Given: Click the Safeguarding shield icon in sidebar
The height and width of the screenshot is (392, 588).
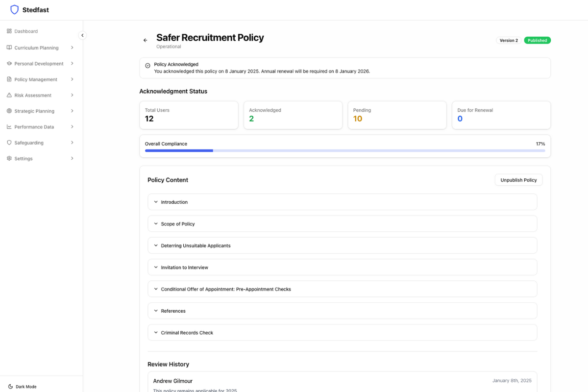Looking at the screenshot, I should click(x=9, y=143).
